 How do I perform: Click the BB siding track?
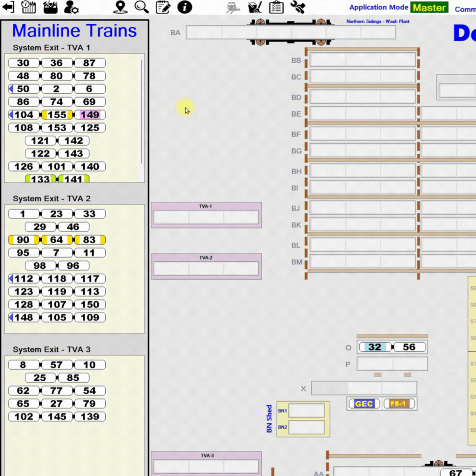(x=362, y=59)
